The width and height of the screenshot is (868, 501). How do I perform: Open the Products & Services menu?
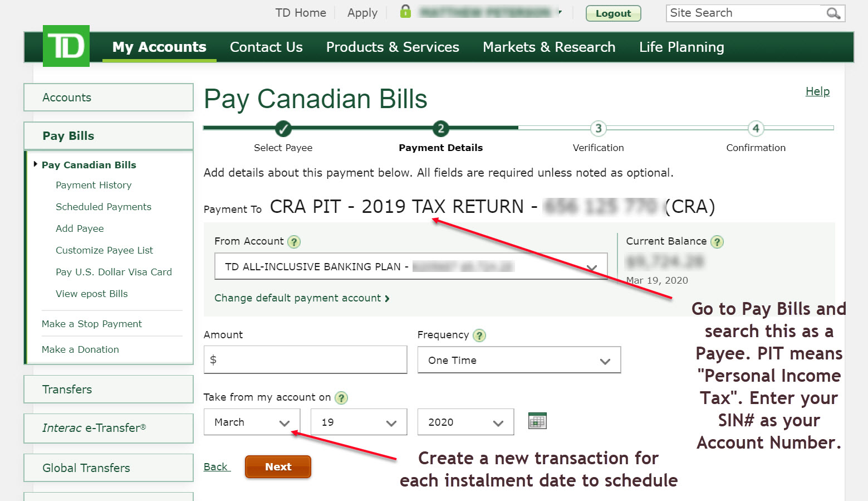click(x=392, y=47)
